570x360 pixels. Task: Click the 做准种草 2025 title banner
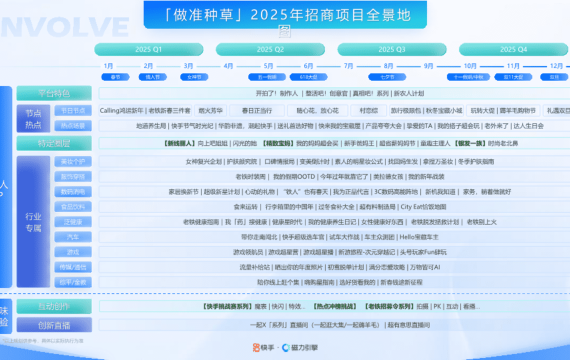[285, 15]
